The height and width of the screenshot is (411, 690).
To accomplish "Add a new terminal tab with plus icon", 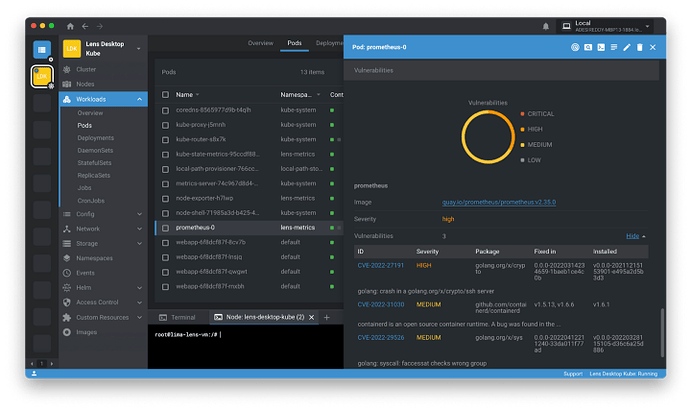I will click(326, 317).
